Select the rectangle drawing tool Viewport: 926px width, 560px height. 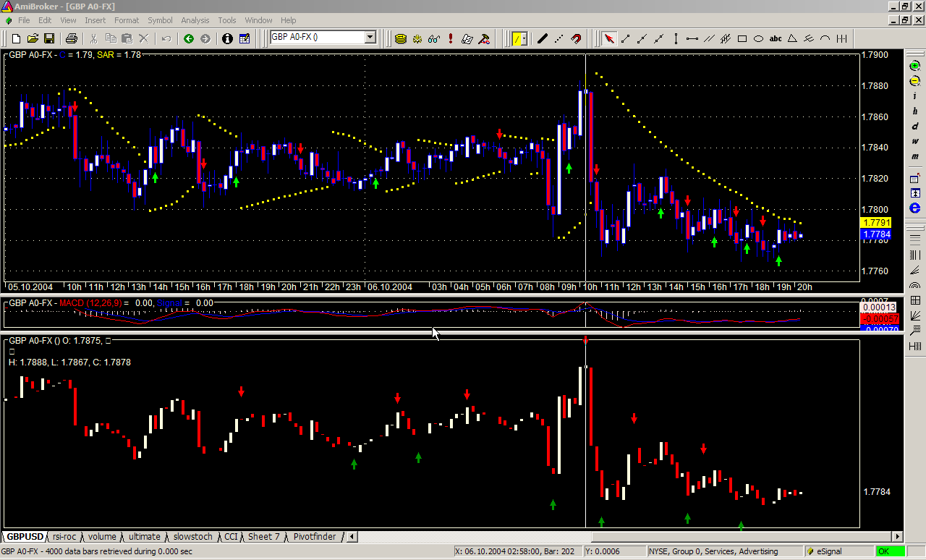pos(742,38)
